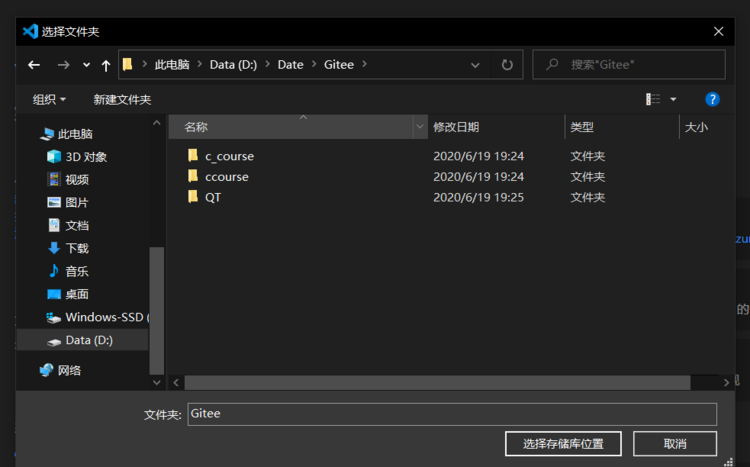The height and width of the screenshot is (467, 750).
Task: Click the c_course folder icon
Action: click(193, 155)
